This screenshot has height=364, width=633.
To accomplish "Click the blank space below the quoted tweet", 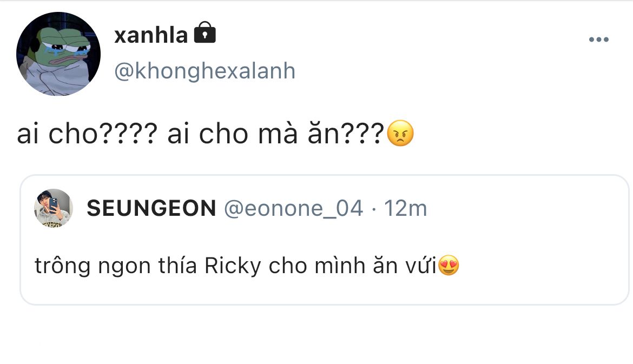I will [x=316, y=335].
